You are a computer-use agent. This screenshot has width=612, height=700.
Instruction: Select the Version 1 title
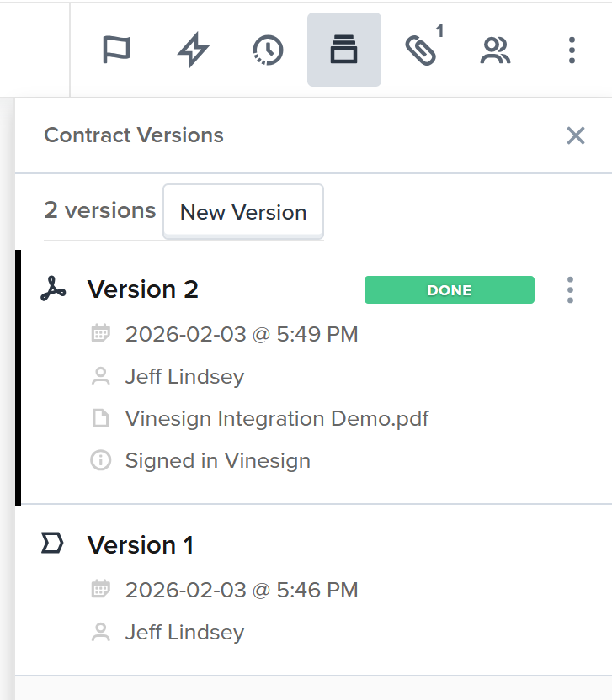point(141,545)
